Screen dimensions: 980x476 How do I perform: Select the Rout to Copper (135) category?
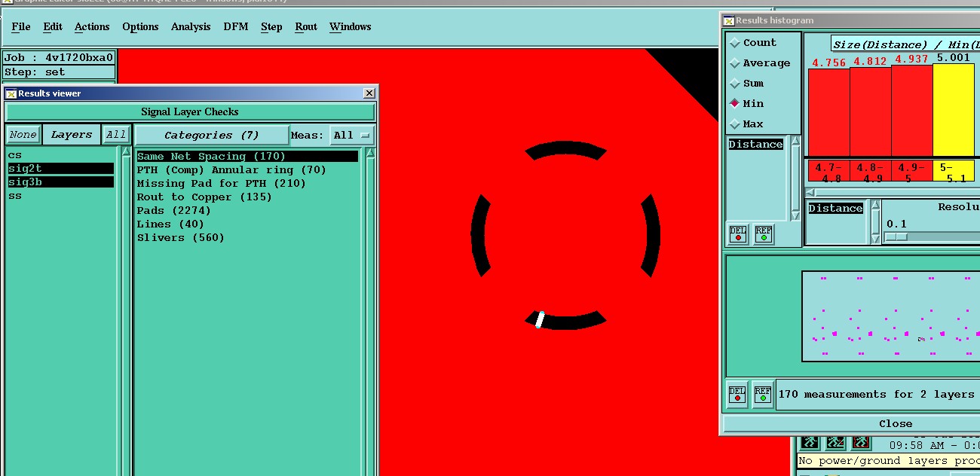point(204,197)
